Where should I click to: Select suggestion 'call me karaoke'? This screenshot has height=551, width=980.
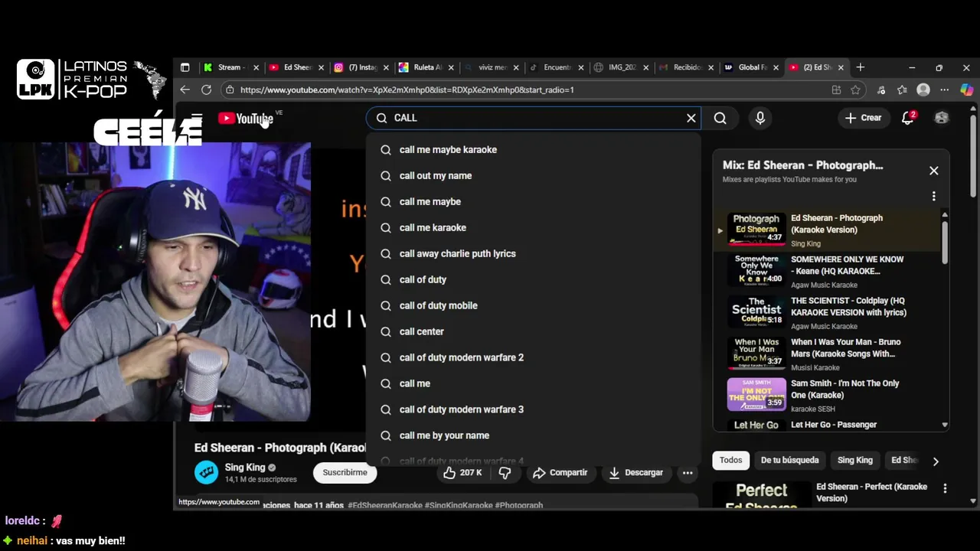coord(533,227)
